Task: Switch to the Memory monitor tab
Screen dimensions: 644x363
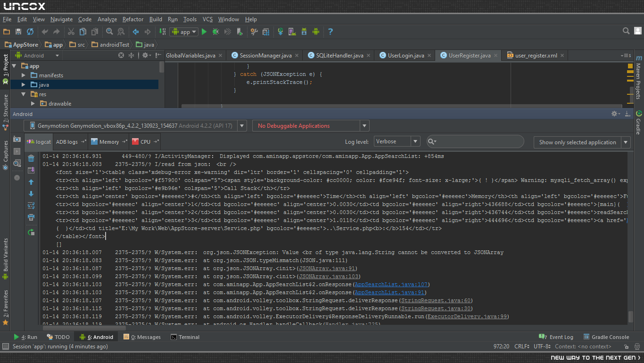Action: pyautogui.click(x=109, y=141)
